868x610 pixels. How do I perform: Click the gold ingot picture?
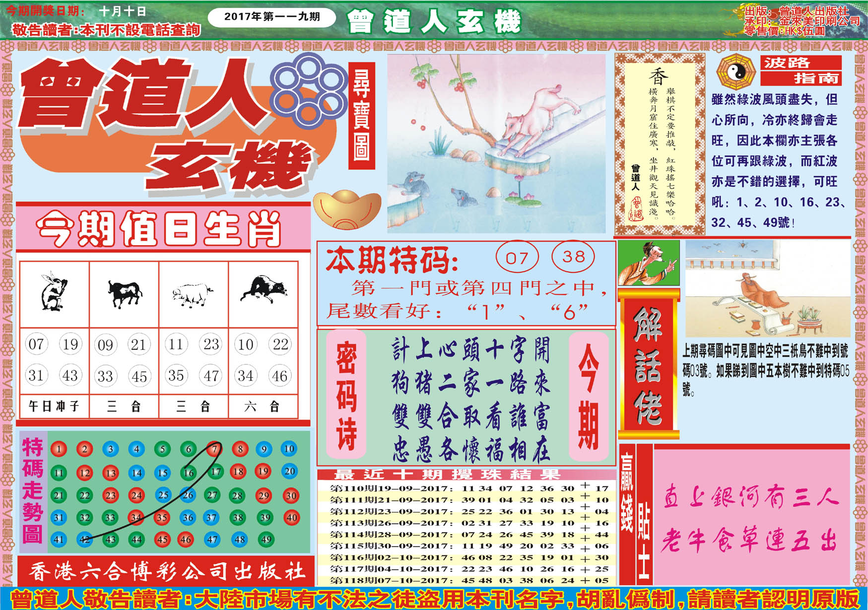point(347,209)
